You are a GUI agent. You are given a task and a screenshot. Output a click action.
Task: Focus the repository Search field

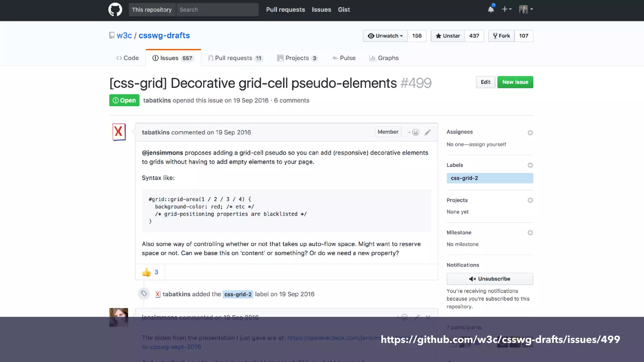tap(217, 10)
